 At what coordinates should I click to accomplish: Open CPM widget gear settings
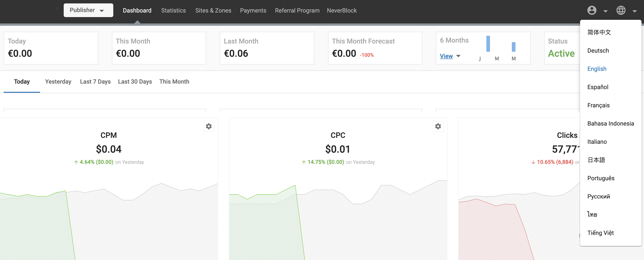click(209, 126)
